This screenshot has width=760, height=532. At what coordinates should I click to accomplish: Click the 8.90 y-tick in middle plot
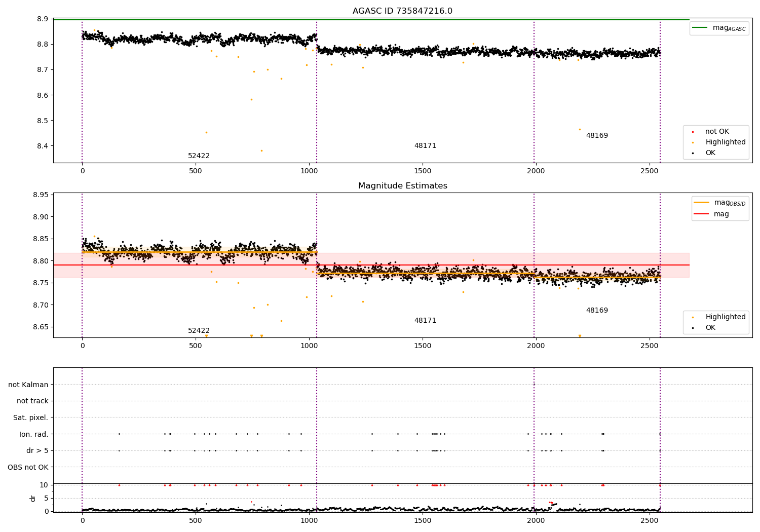(41, 217)
